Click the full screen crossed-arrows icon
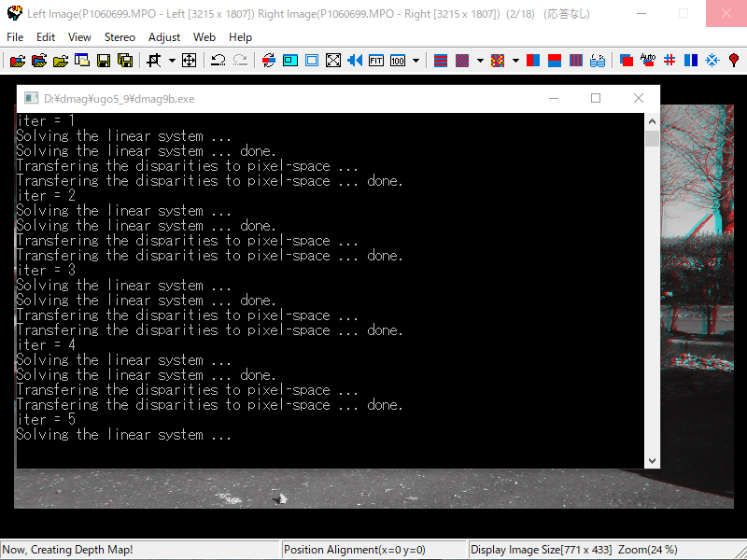The height and width of the screenshot is (560, 747). coord(333,61)
